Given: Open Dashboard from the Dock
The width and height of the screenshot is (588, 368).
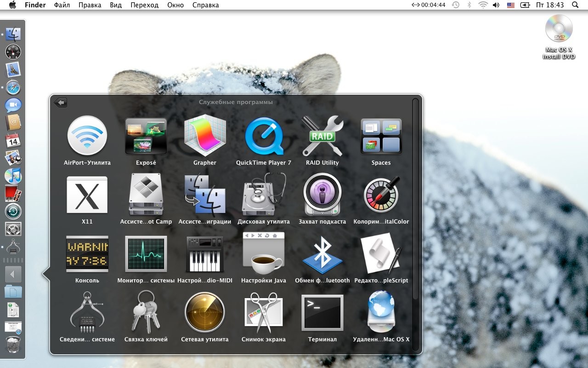Looking at the screenshot, I should [x=13, y=52].
